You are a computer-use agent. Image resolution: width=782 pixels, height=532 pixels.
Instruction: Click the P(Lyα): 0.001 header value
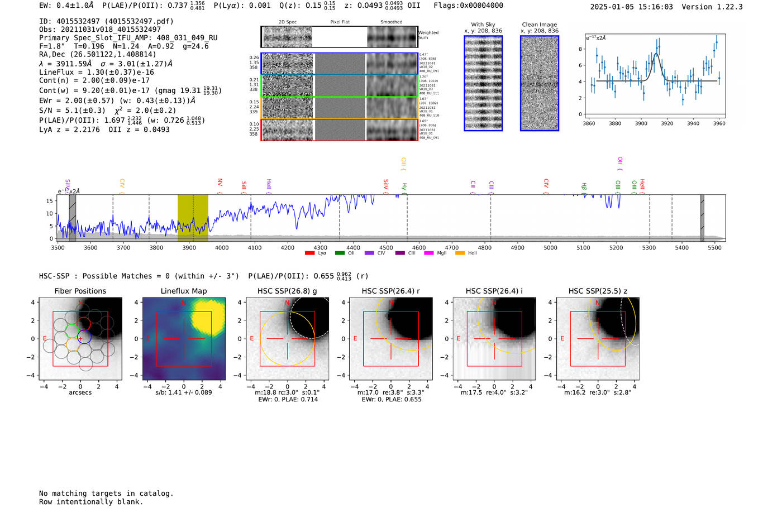(x=242, y=6)
